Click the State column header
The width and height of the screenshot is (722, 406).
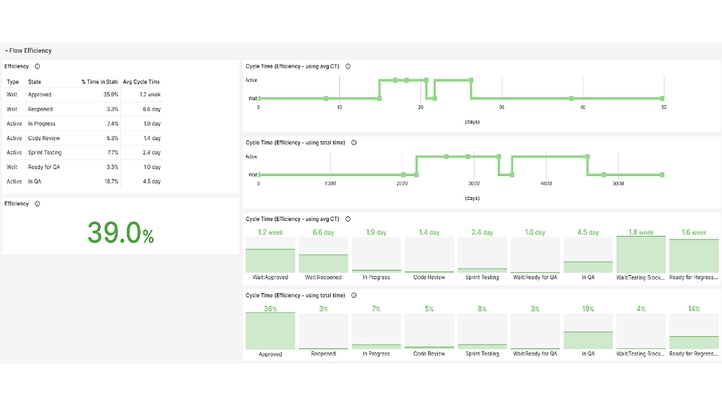(x=35, y=81)
